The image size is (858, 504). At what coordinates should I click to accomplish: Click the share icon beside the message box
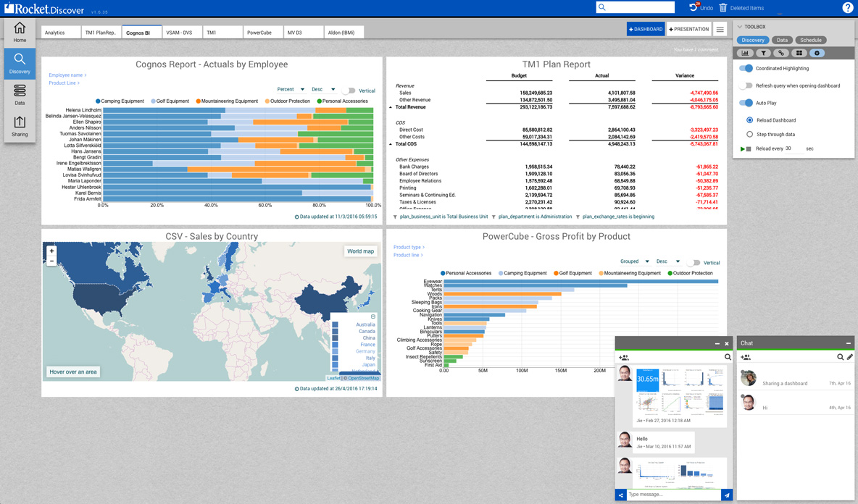click(620, 495)
